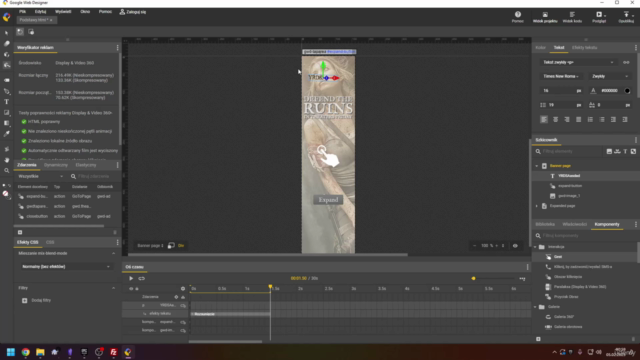Switch to Biblioteka tab

(x=545, y=224)
